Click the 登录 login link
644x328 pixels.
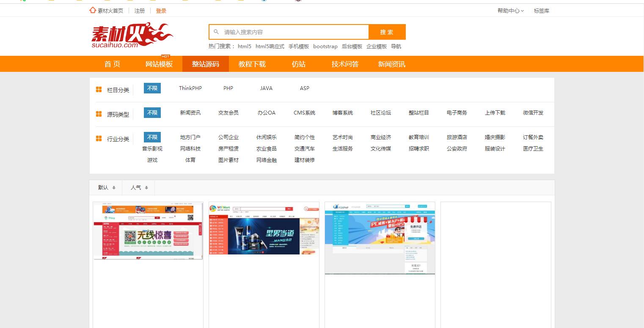pos(161,11)
